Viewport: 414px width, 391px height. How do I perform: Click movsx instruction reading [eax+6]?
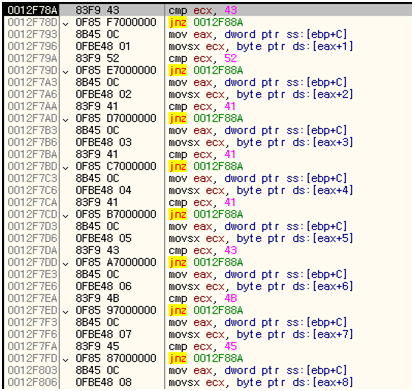pos(261,286)
